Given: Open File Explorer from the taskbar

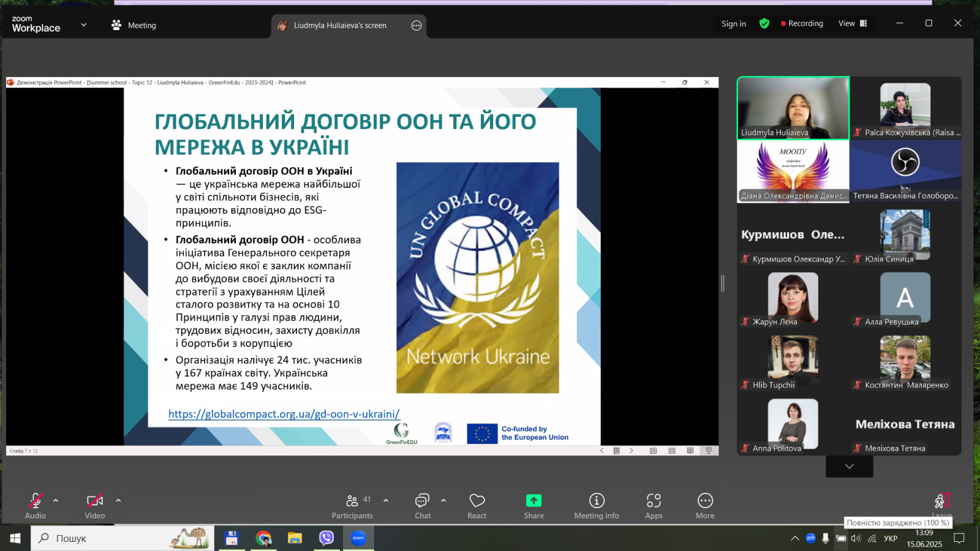Looking at the screenshot, I should 295,538.
